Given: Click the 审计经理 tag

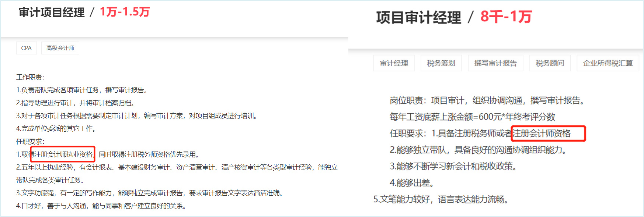Looking at the screenshot, I should pyautogui.click(x=394, y=63).
